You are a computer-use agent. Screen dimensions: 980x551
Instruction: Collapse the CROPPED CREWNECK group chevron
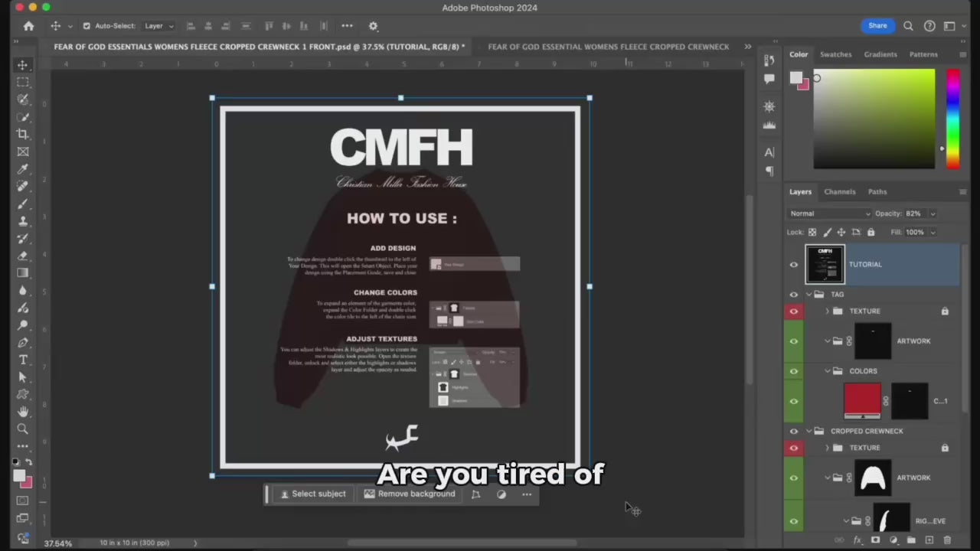pyautogui.click(x=809, y=432)
